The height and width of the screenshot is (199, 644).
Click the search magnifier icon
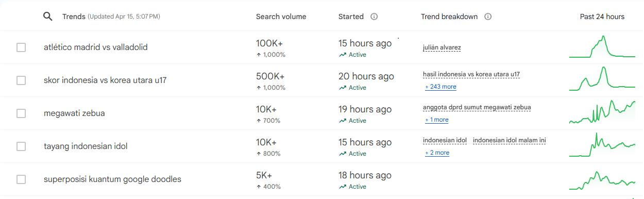[x=47, y=16]
